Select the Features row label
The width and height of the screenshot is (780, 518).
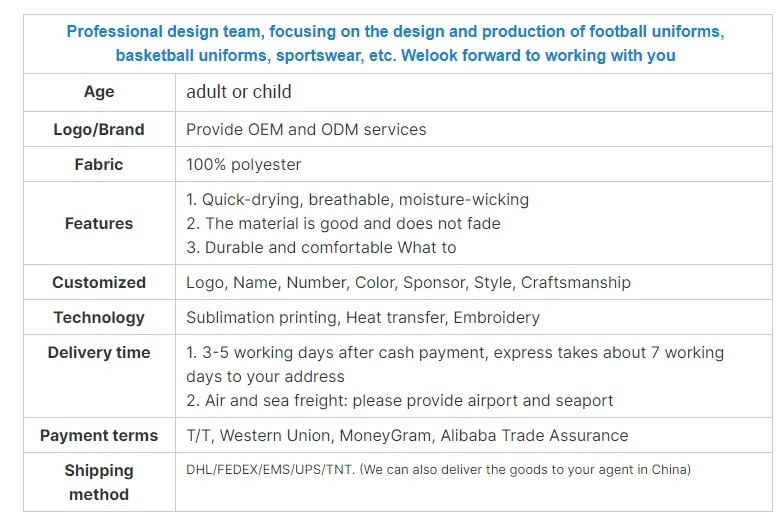point(99,223)
